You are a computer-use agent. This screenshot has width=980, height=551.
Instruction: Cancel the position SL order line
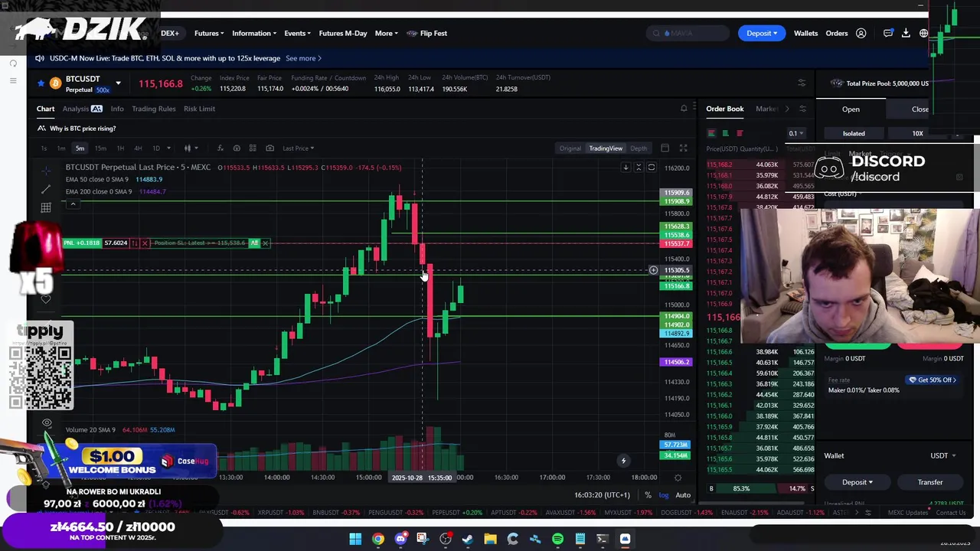point(265,243)
